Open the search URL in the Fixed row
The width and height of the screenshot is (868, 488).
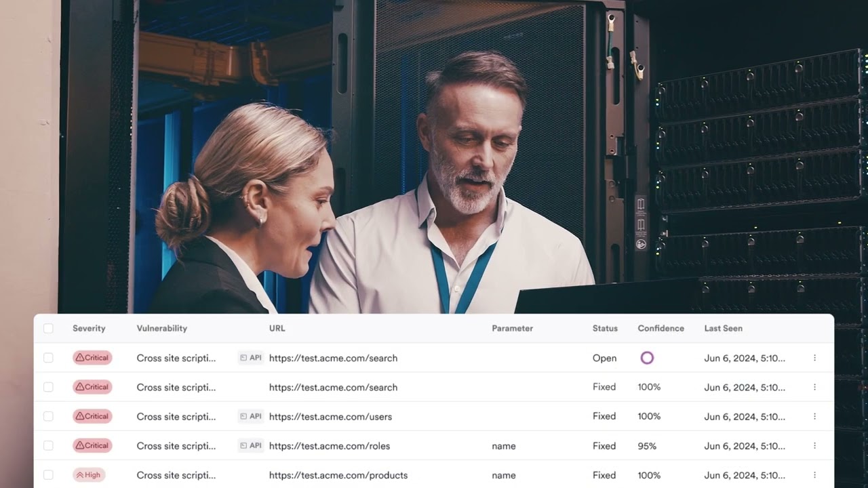(x=333, y=387)
